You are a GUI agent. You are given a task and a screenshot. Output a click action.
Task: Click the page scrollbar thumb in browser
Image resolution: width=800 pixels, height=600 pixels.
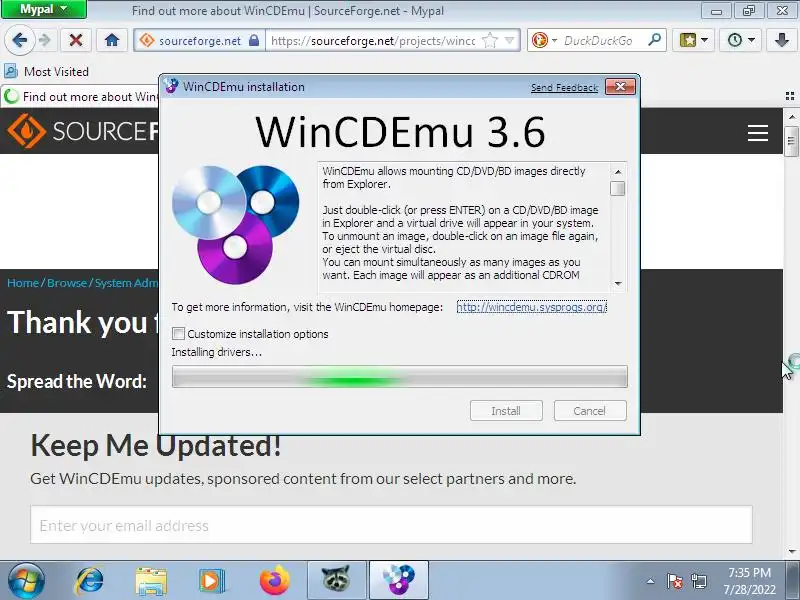click(791, 141)
